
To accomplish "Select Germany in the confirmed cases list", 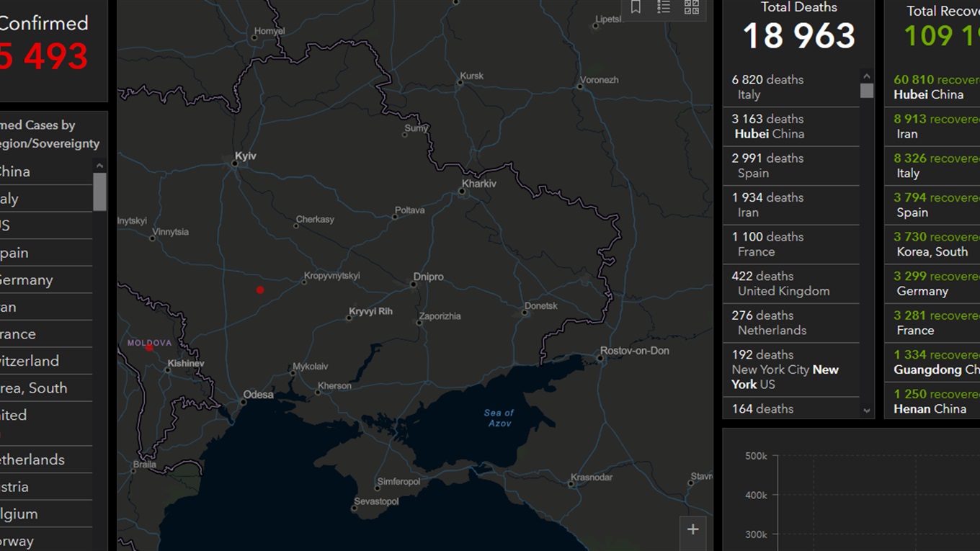I will pos(46,280).
